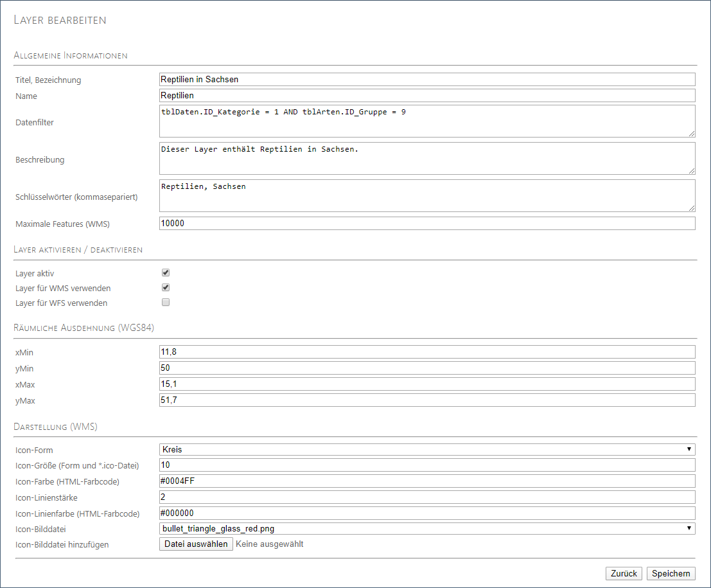Uncheck the 'Layer aktiv' checkbox
The image size is (711, 588).
(x=166, y=273)
